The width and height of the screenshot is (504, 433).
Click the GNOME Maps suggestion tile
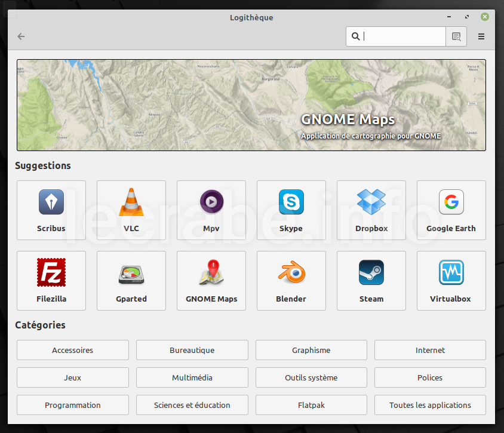211,281
